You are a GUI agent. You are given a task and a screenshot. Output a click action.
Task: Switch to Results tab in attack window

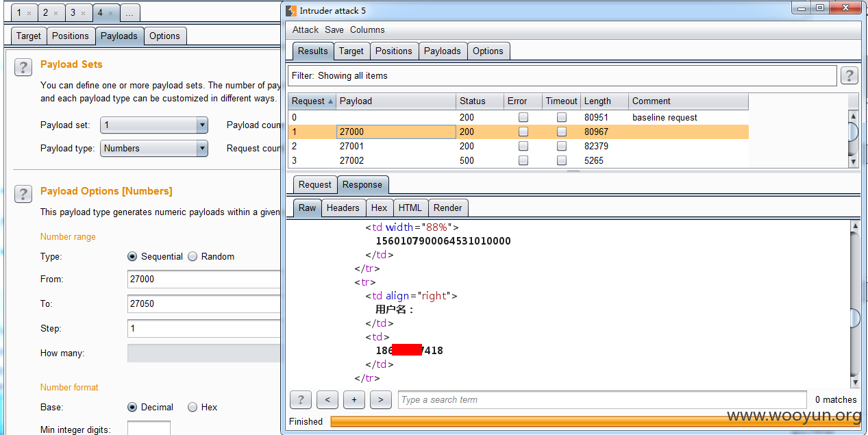pyautogui.click(x=313, y=51)
